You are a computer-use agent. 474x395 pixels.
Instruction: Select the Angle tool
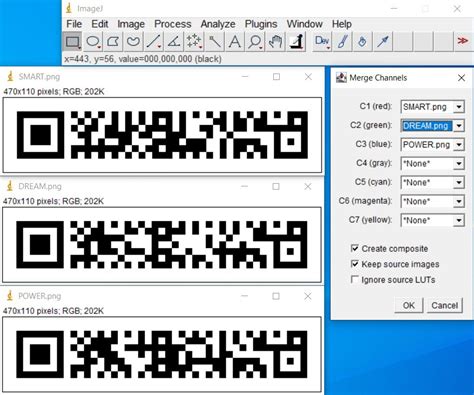pyautogui.click(x=174, y=42)
